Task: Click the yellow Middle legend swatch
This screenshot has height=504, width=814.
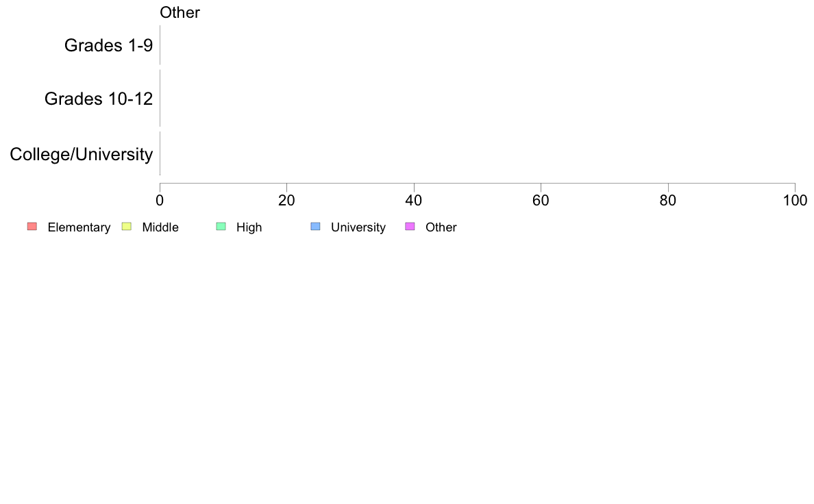Action: click(126, 226)
